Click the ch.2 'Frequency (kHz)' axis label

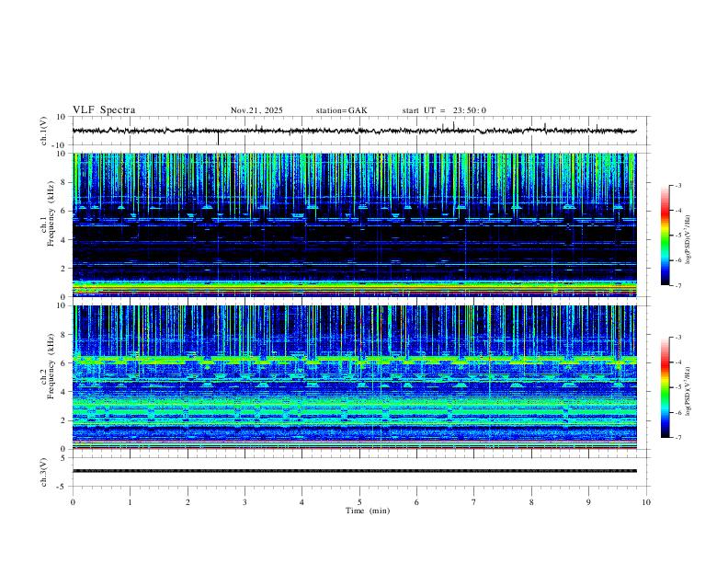51,365
